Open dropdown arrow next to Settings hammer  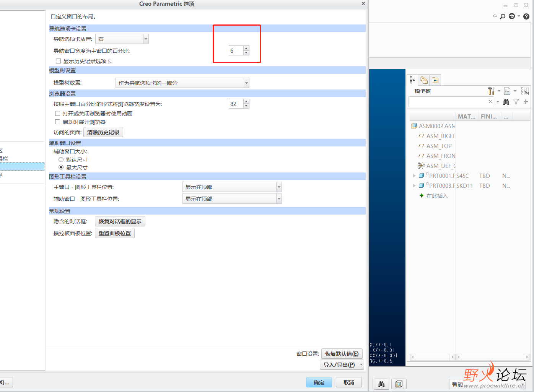pos(499,91)
